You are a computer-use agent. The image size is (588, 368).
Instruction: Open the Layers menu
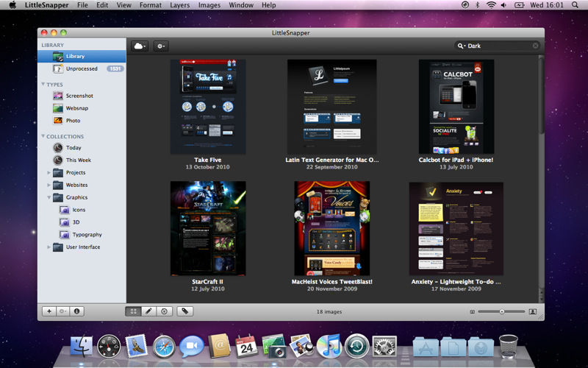point(179,5)
